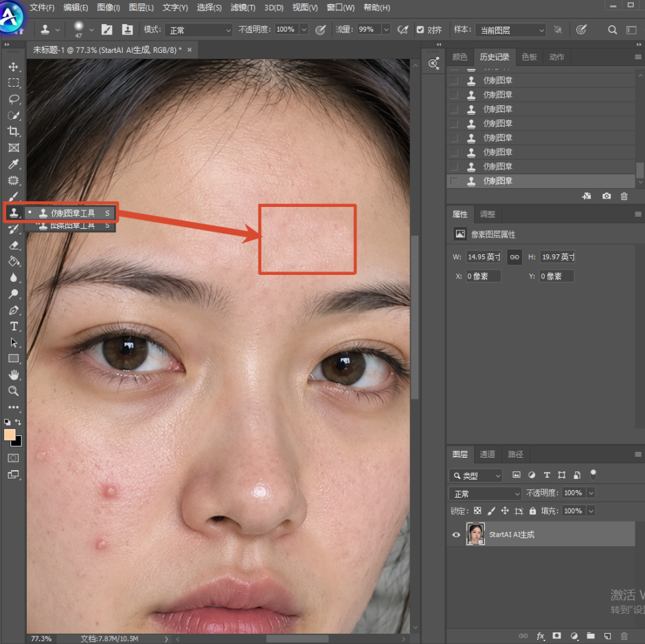Screen dimensions: 645x644
Task: Open the 滤镜(T) menu
Action: 242,8
